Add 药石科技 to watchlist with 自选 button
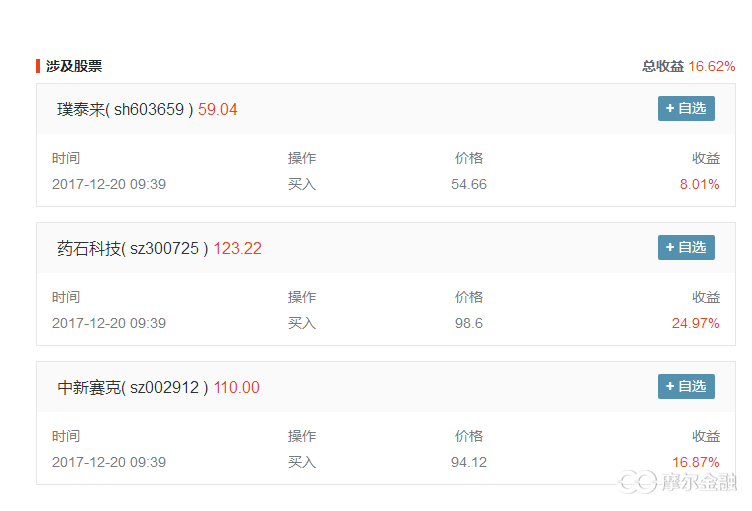This screenshot has height=511, width=752. (686, 247)
